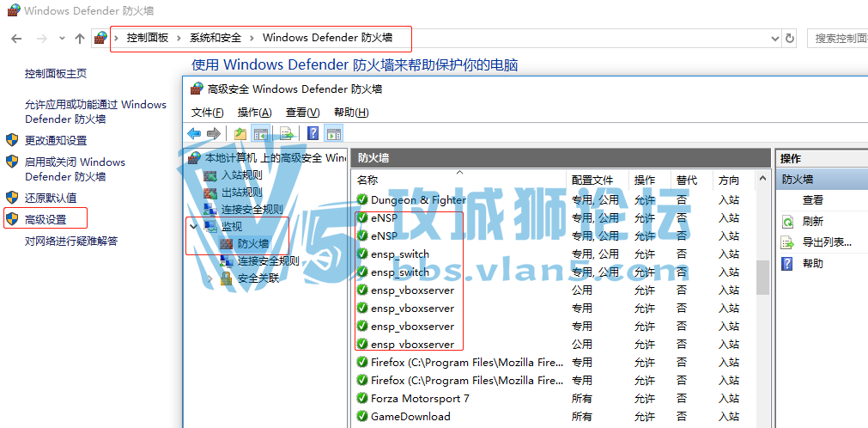
Task: Select the Forza Motorsport 7 rule row
Action: (x=554, y=398)
